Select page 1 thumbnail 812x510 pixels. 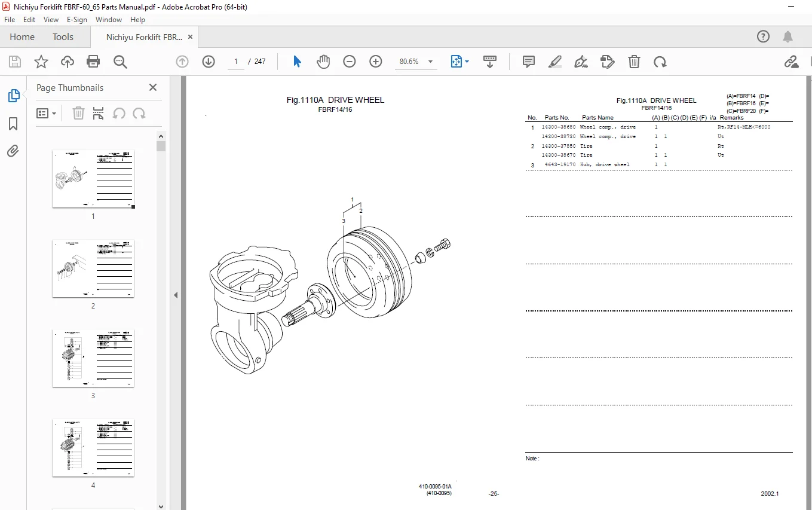tap(93, 179)
